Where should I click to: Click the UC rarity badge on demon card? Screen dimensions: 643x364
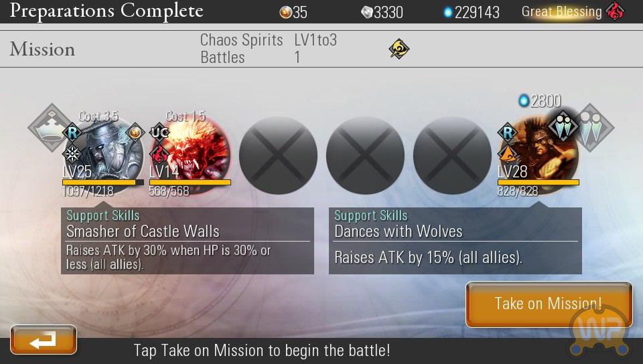159,132
